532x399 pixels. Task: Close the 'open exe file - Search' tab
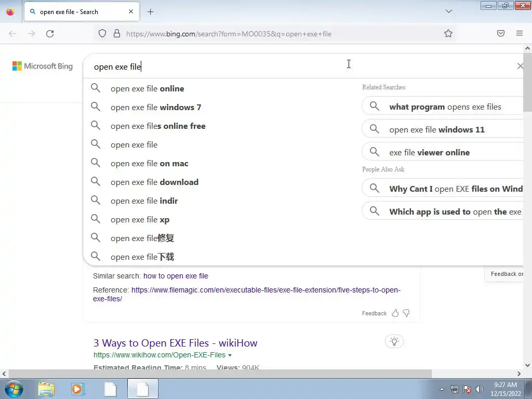(x=131, y=11)
